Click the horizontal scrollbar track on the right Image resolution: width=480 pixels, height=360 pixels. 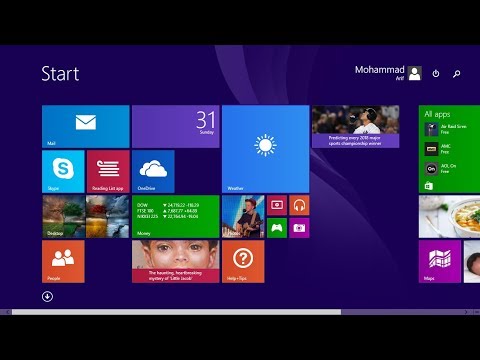[x=403, y=312]
